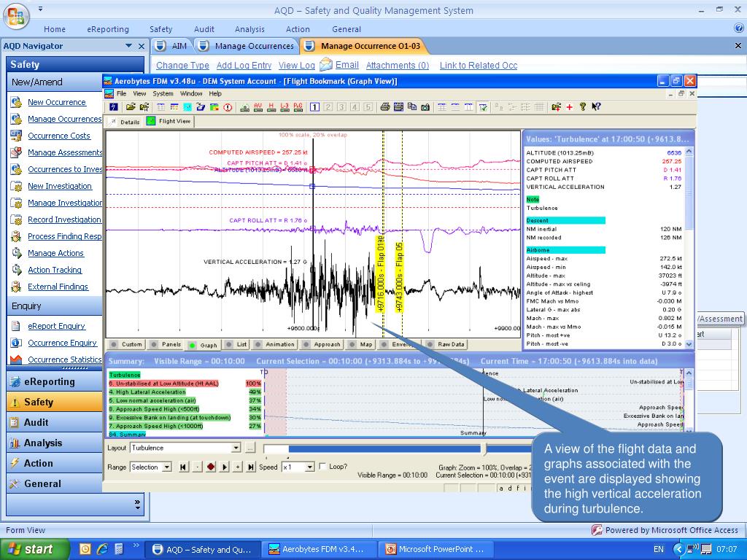Click the print icon in Aerobytes toolbar
The width and height of the screenshot is (747, 560).
point(385,107)
